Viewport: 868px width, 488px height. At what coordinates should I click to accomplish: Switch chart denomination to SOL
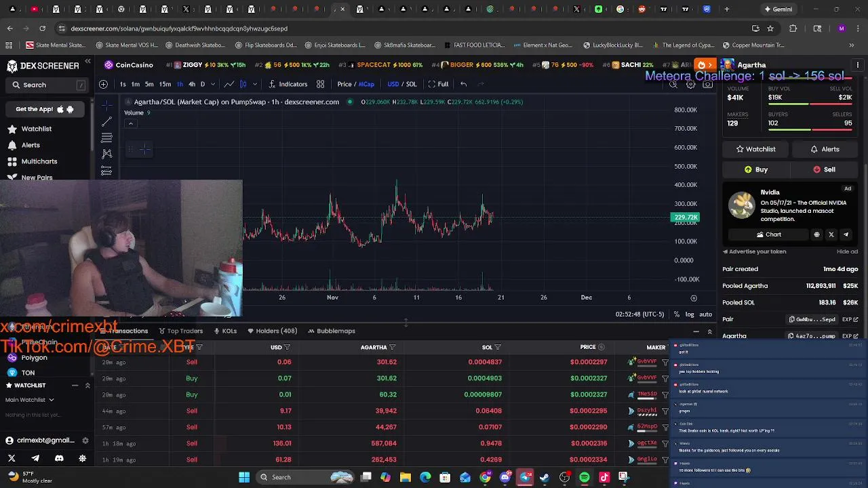tap(411, 84)
